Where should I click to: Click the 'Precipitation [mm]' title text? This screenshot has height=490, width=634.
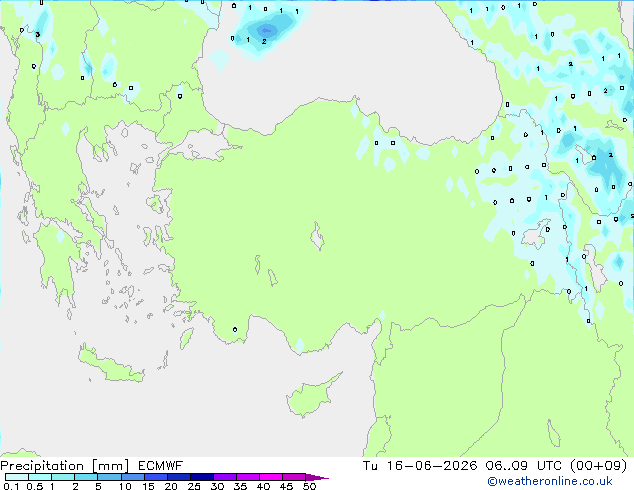click(64, 466)
